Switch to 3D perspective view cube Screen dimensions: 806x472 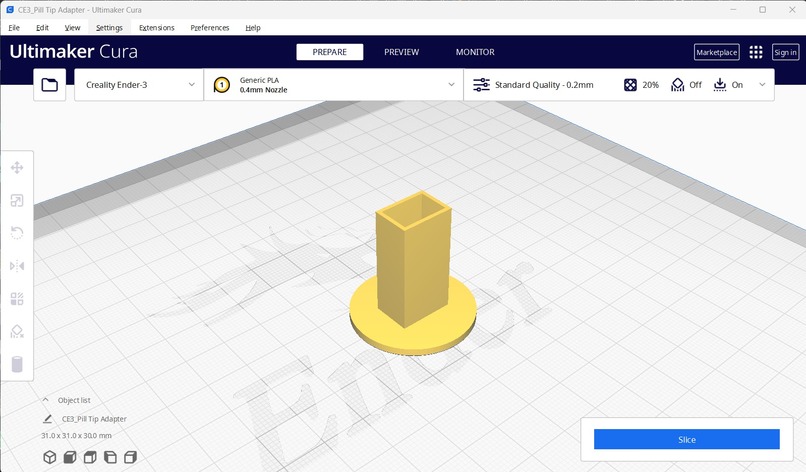point(49,457)
